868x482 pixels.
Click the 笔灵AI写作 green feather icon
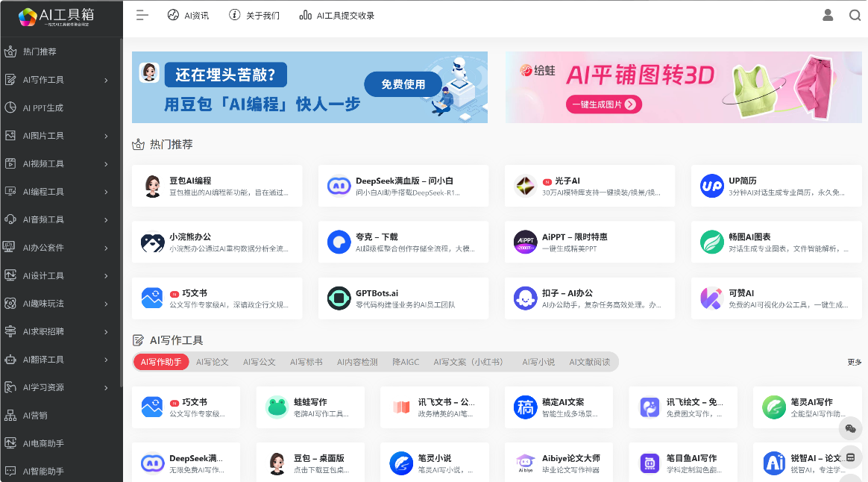coord(774,408)
